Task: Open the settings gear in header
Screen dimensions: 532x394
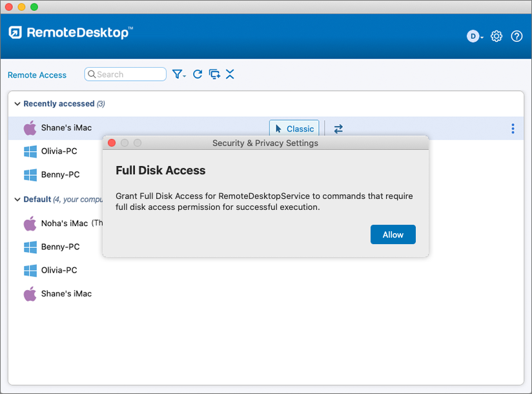Action: tap(496, 36)
